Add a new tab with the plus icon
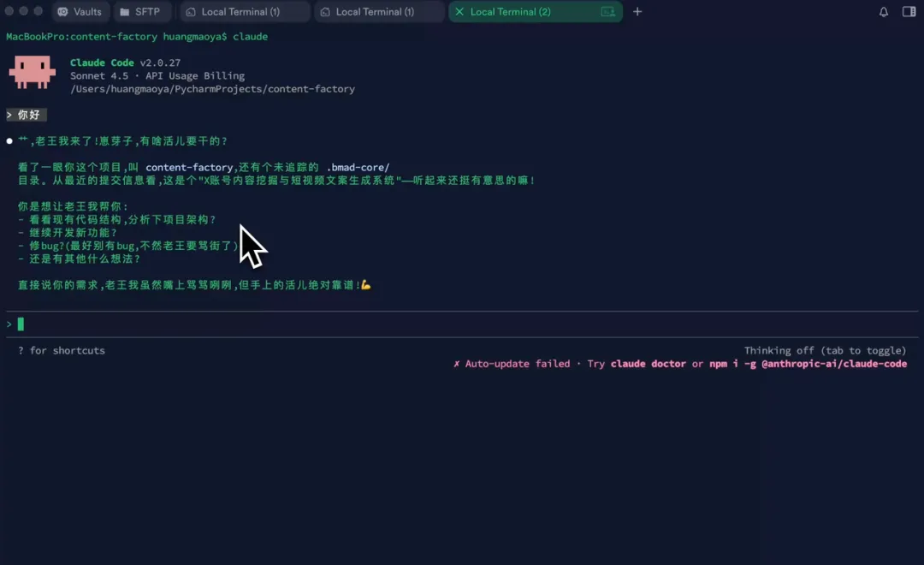The width and height of the screenshot is (924, 565). (637, 12)
